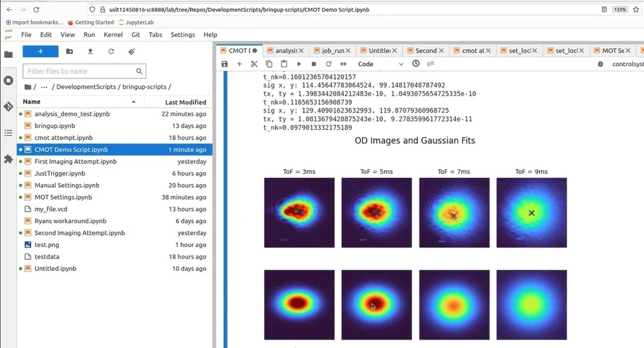This screenshot has height=348, width=644.
Task: Refresh the file browser list
Action: point(111,51)
